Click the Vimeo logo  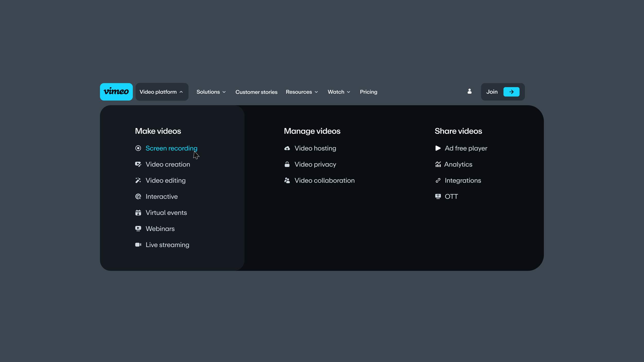tap(116, 92)
